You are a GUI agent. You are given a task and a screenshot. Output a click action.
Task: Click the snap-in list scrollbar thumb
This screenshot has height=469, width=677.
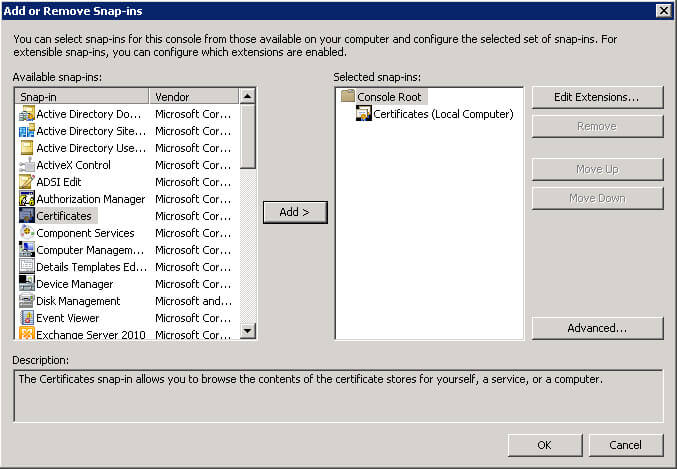[x=247, y=136]
